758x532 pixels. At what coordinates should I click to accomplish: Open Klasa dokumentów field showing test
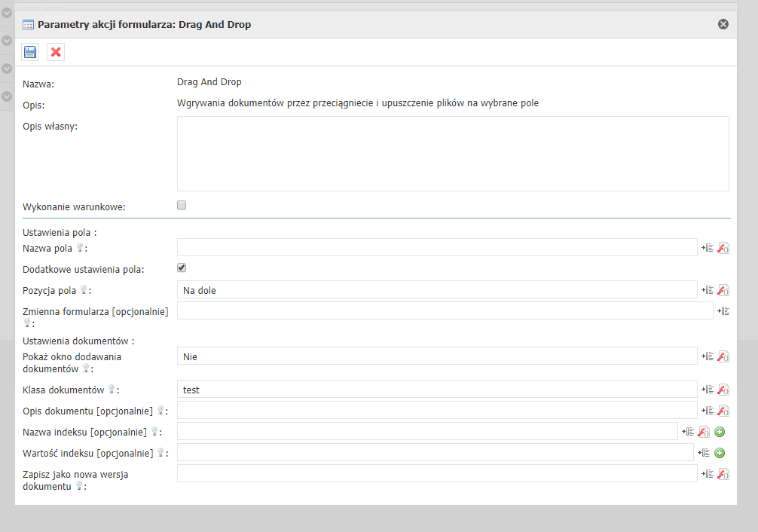coord(437,390)
